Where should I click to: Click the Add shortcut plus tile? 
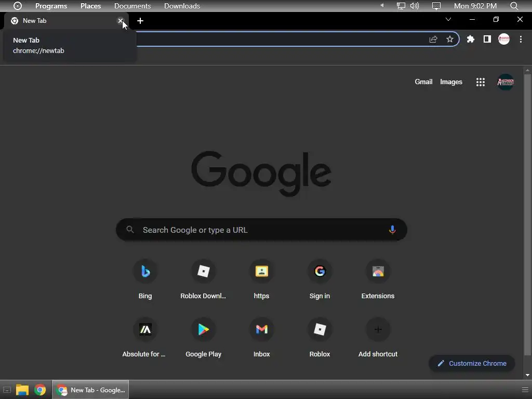(378, 329)
